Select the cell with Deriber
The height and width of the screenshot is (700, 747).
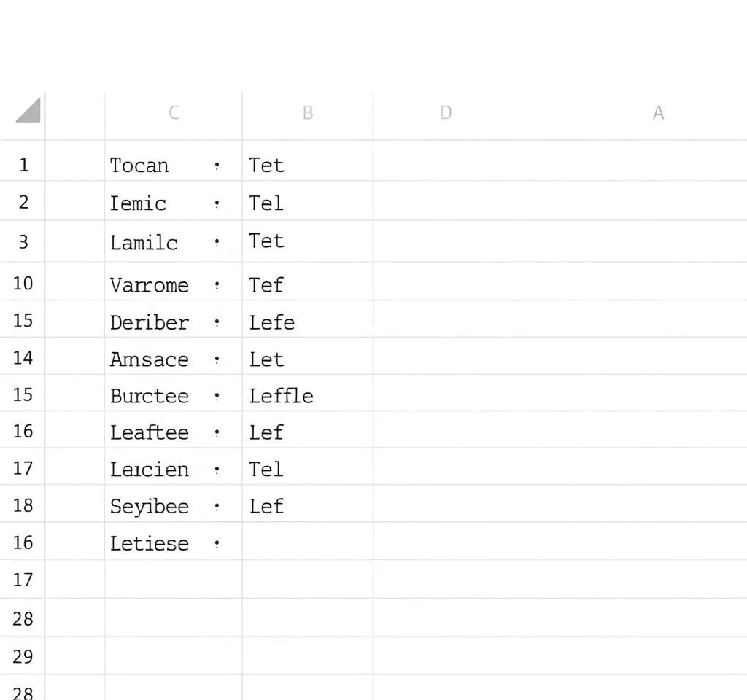(150, 322)
